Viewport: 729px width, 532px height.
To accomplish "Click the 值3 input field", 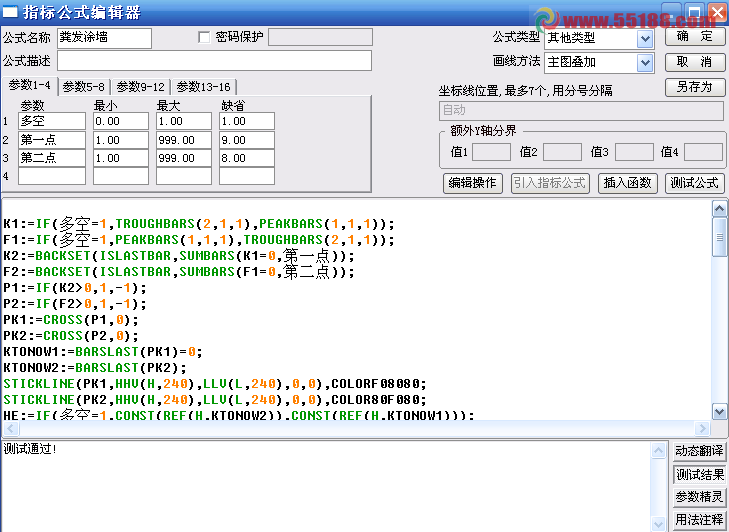I will pyautogui.click(x=634, y=152).
